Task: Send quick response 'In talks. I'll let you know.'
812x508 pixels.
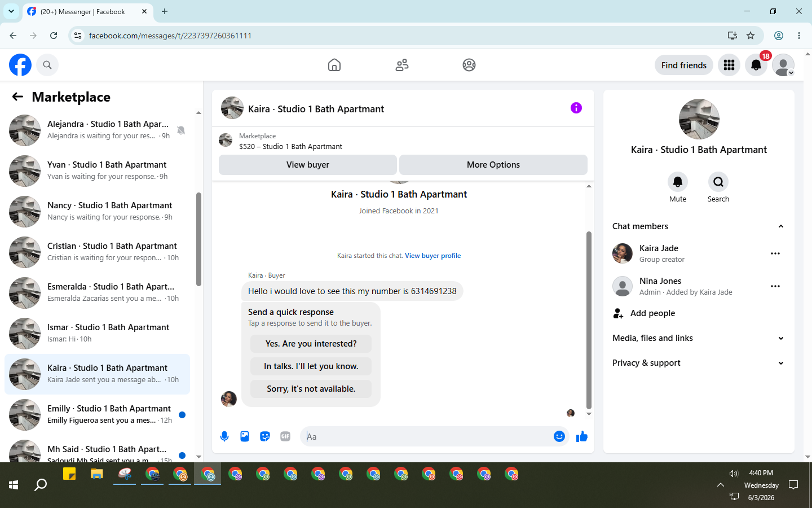Action: tap(311, 366)
